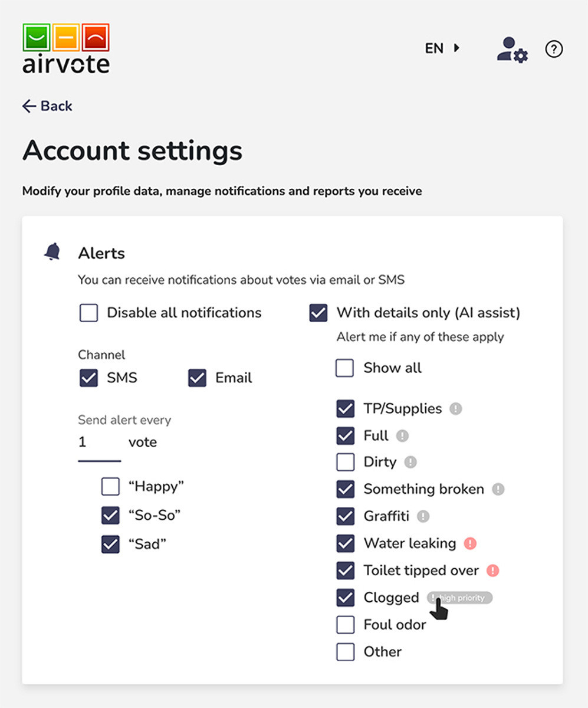The width and height of the screenshot is (588, 708).
Task: Tick the Show all checkbox
Action: [x=345, y=368]
